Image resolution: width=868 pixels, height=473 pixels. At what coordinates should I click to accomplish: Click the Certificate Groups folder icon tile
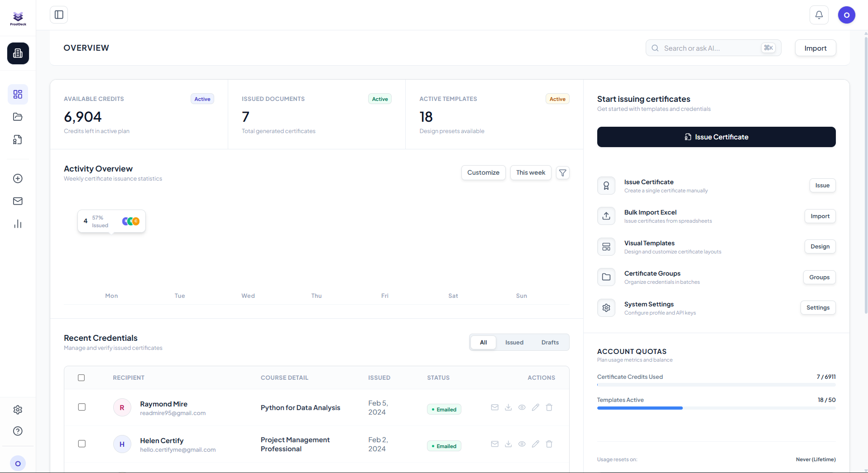(606, 277)
